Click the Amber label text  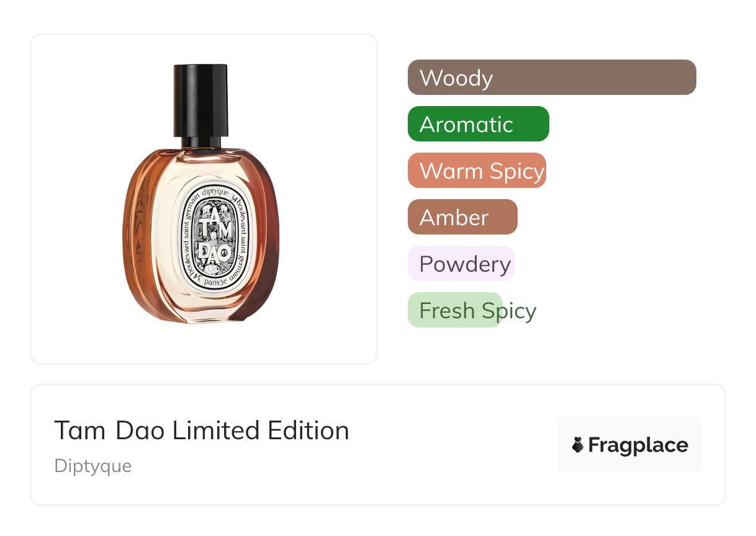(x=454, y=218)
